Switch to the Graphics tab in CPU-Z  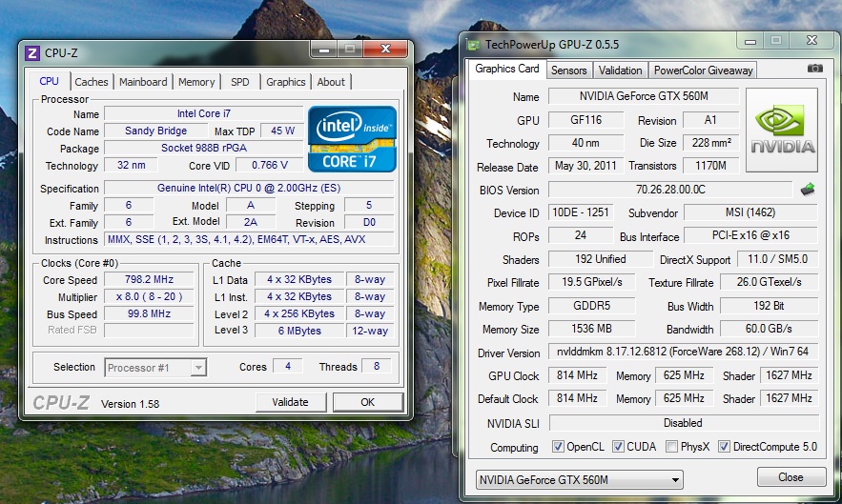[x=286, y=82]
